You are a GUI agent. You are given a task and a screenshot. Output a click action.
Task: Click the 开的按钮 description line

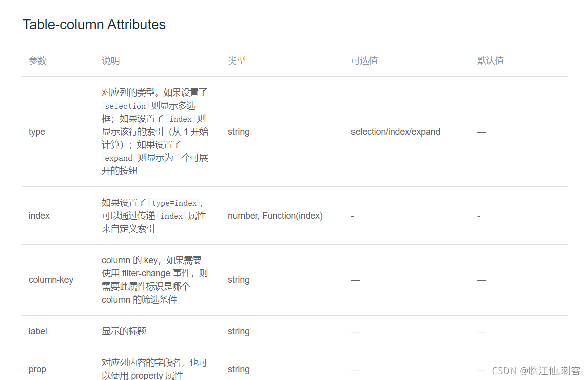pos(120,171)
